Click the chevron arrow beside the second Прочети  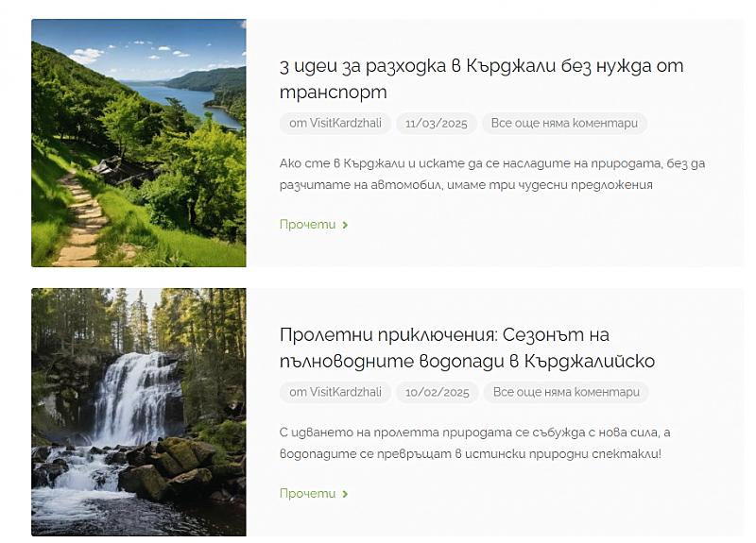click(x=345, y=494)
